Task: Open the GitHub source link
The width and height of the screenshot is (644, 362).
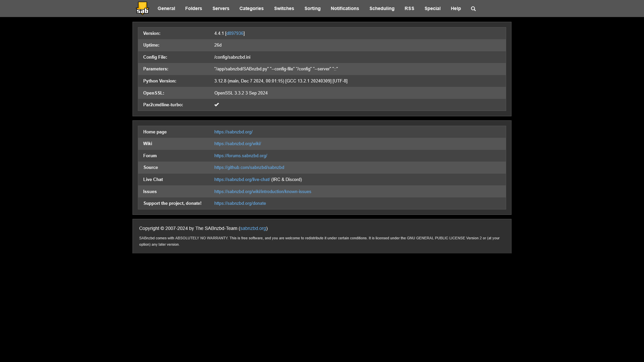Action: click(249, 167)
